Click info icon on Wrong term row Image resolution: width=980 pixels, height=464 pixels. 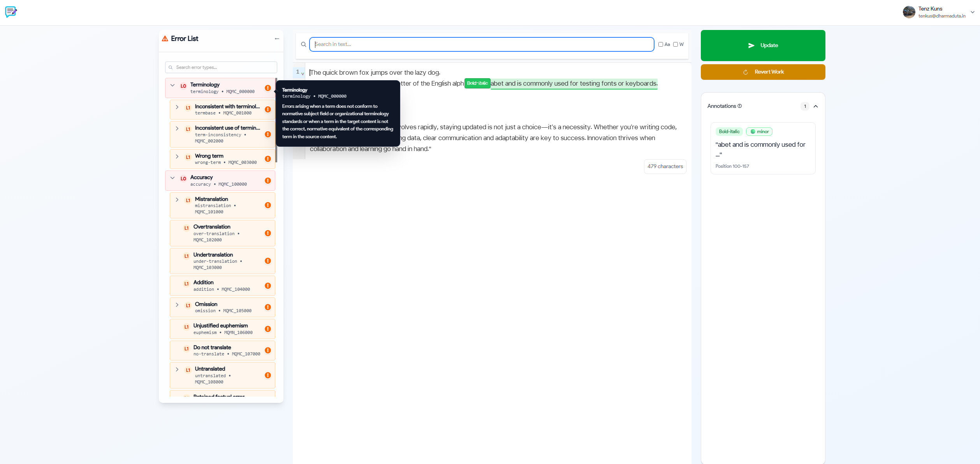(268, 159)
